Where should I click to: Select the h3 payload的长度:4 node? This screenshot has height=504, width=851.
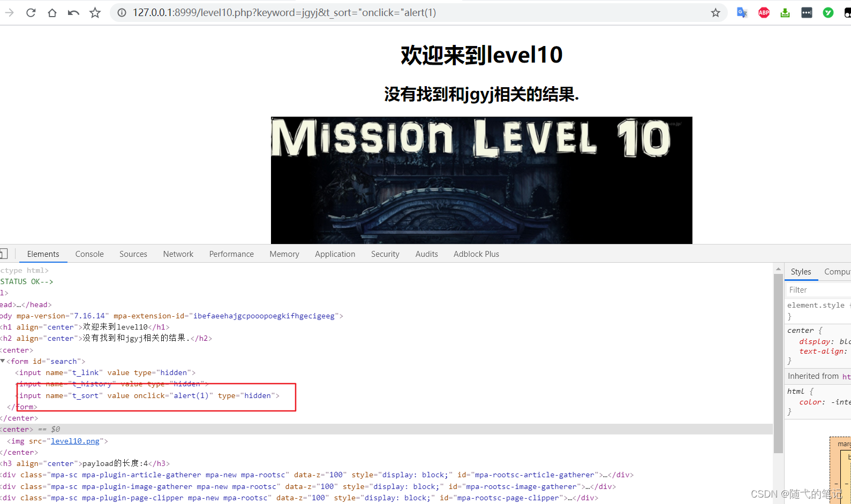pos(85,463)
